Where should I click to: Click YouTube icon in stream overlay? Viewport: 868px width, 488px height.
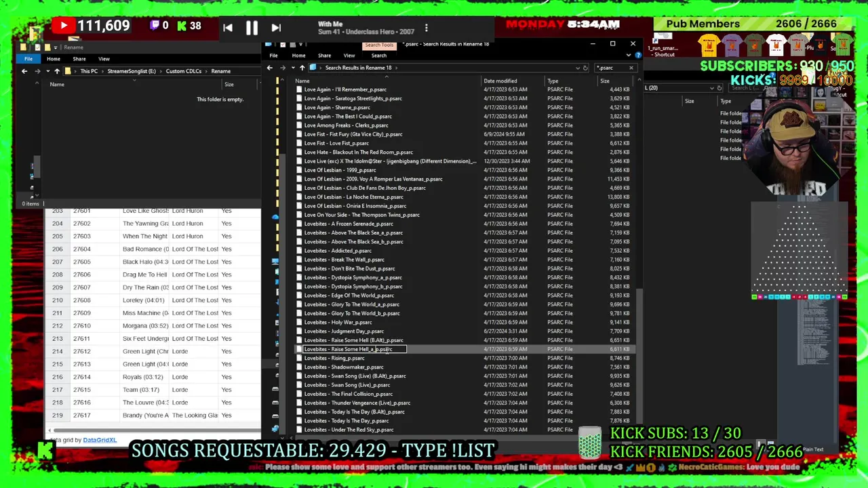63,26
